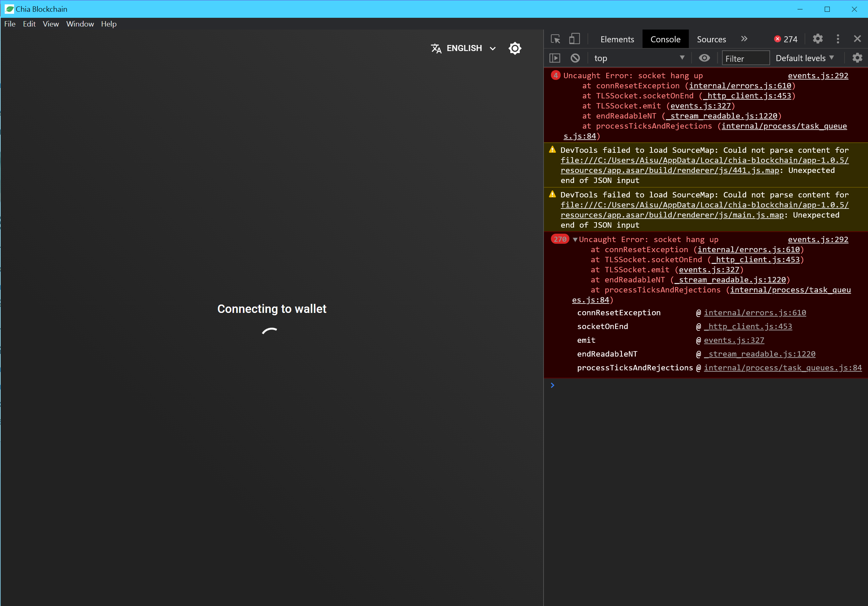Image resolution: width=868 pixels, height=606 pixels.
Task: Switch to the Sources tab
Action: pos(711,39)
